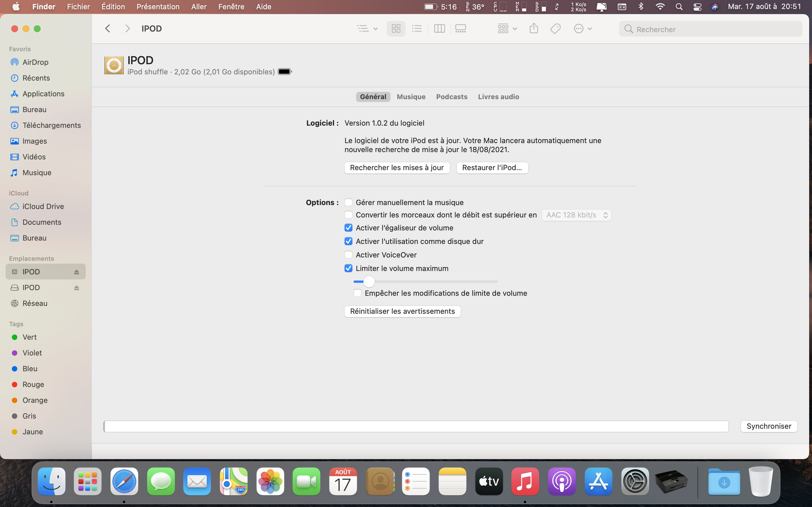Switch to column view
Viewport: 812px width, 507px height.
(x=439, y=29)
